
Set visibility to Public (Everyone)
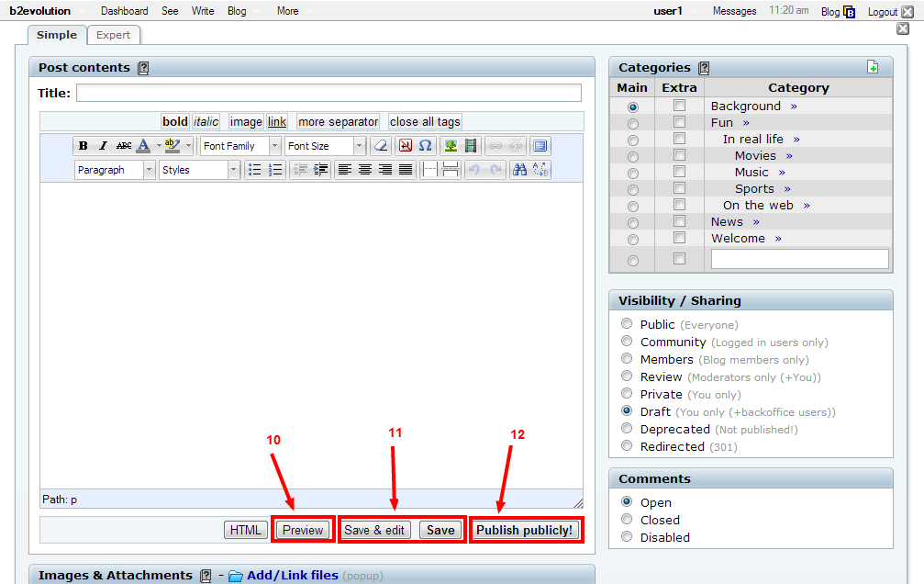pos(627,323)
